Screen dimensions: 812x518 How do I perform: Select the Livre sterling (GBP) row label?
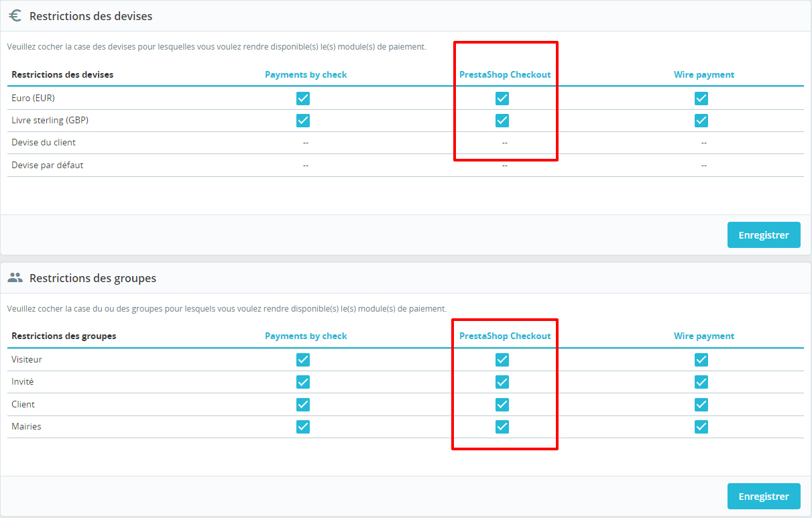tap(50, 121)
